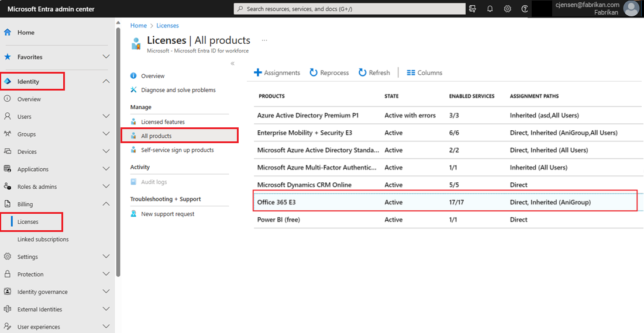Screen dimensions: 644x333
Task: Click the search resources input field
Action: [351, 9]
